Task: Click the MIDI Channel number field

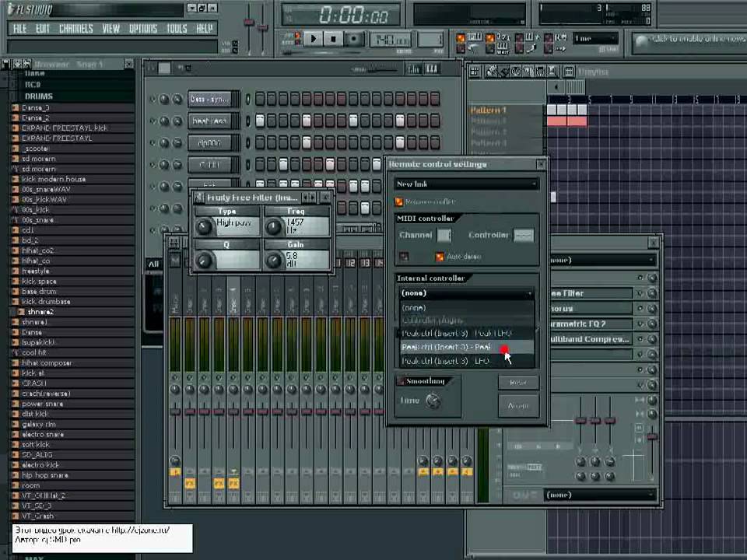Action: pos(444,235)
